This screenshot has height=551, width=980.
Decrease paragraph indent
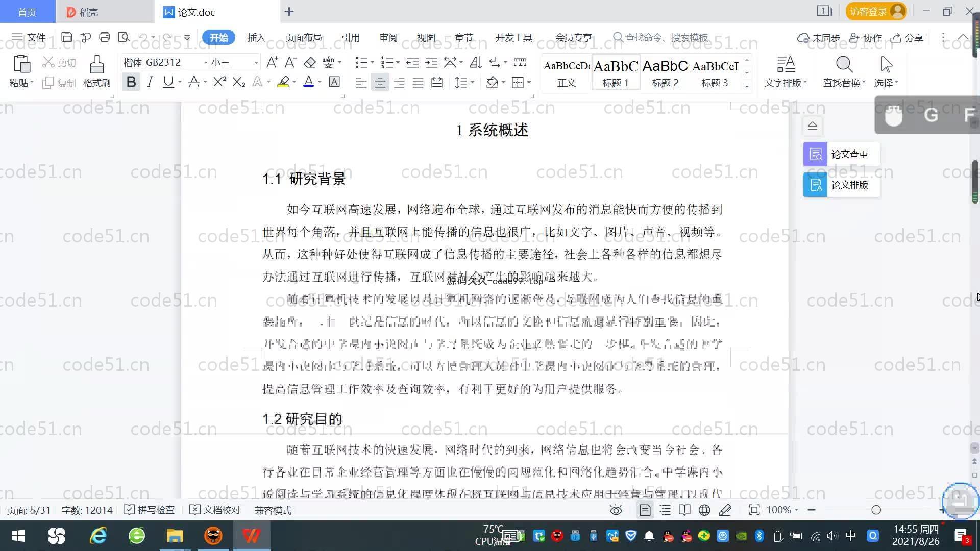click(x=412, y=63)
